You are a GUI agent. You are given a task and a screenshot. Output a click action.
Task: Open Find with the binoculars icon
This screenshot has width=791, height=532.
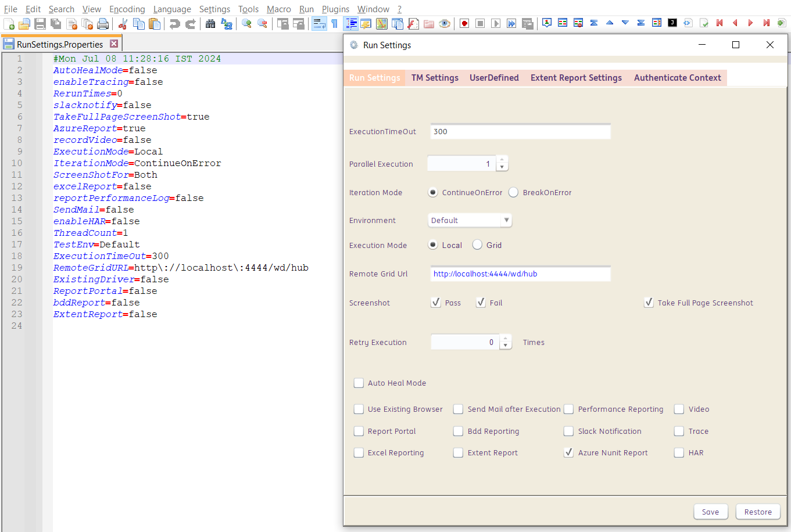click(x=210, y=24)
